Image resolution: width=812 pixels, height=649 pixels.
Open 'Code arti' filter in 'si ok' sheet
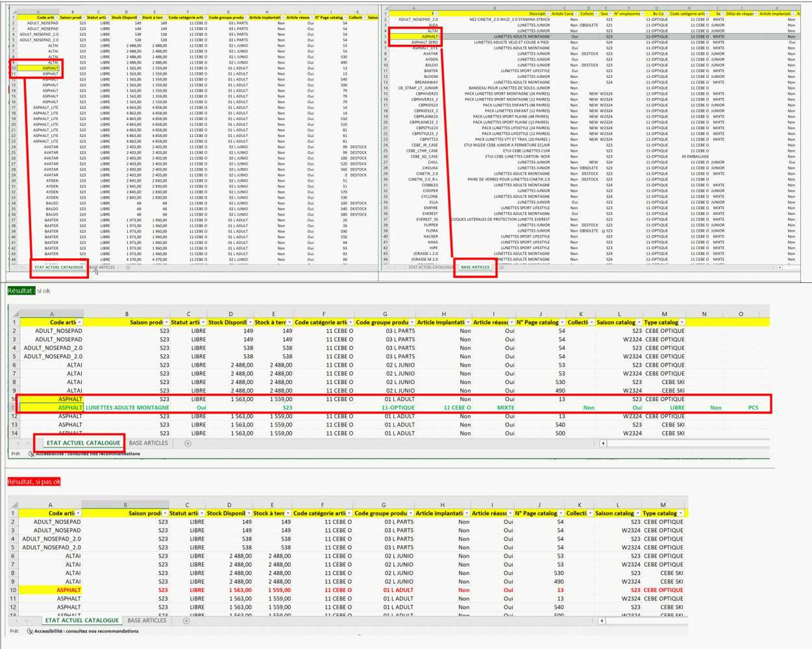[x=80, y=323]
